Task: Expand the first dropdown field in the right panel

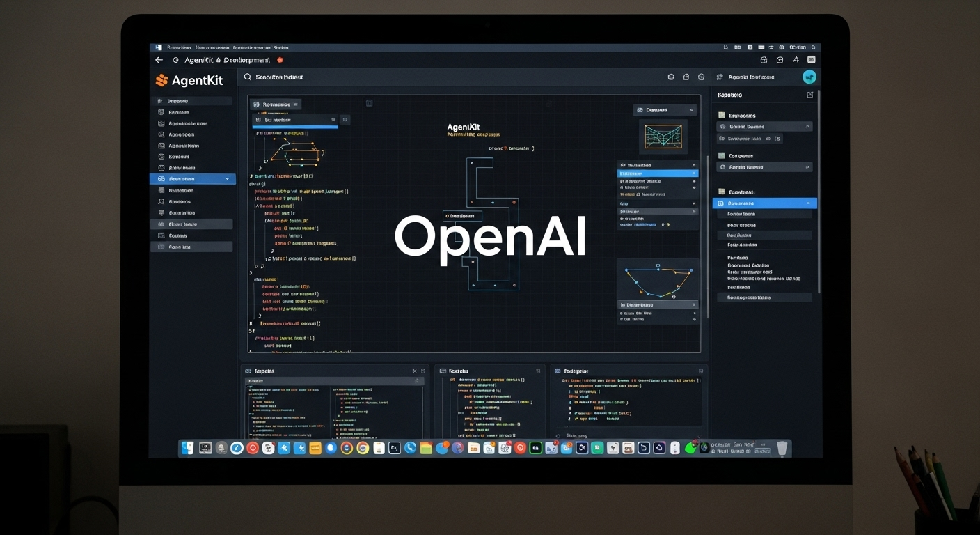Action: (807, 127)
